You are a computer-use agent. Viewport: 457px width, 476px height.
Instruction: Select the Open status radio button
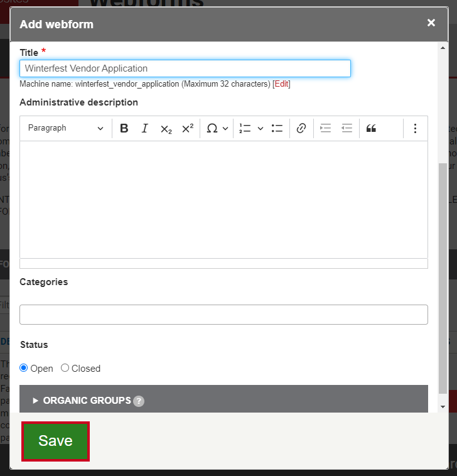click(24, 368)
